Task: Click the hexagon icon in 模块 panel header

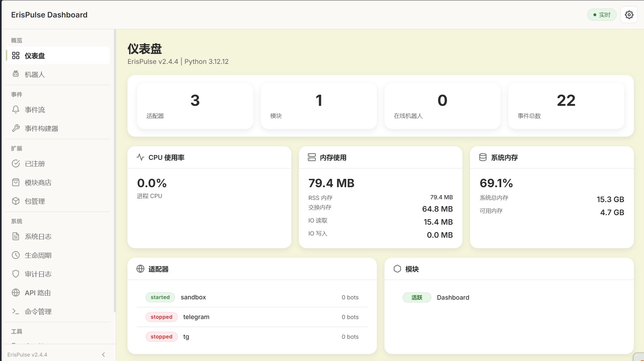Action: pos(397,269)
